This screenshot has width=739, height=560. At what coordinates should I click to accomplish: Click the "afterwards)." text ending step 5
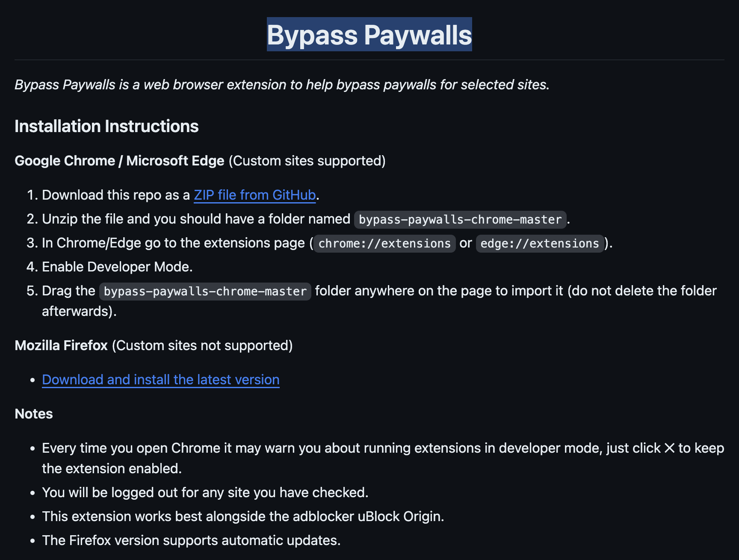tap(79, 311)
